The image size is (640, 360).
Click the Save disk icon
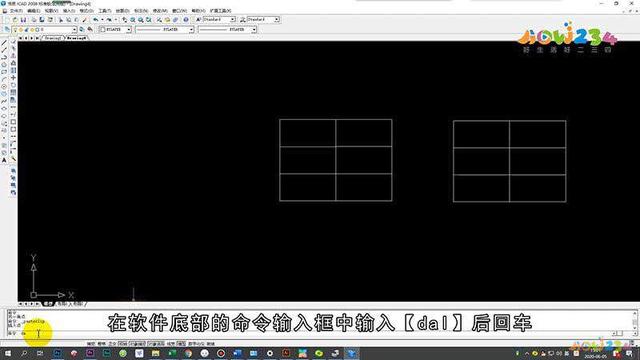pos(23,20)
